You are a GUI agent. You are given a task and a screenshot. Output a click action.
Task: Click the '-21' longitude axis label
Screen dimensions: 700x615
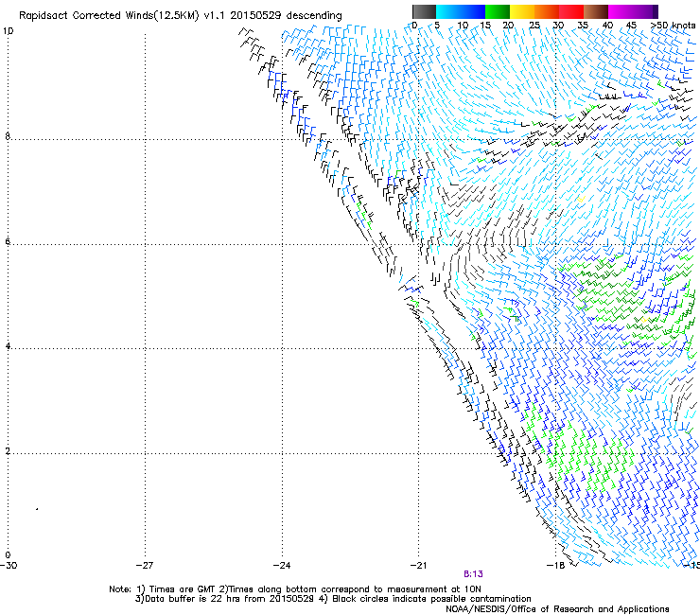pyautogui.click(x=418, y=566)
